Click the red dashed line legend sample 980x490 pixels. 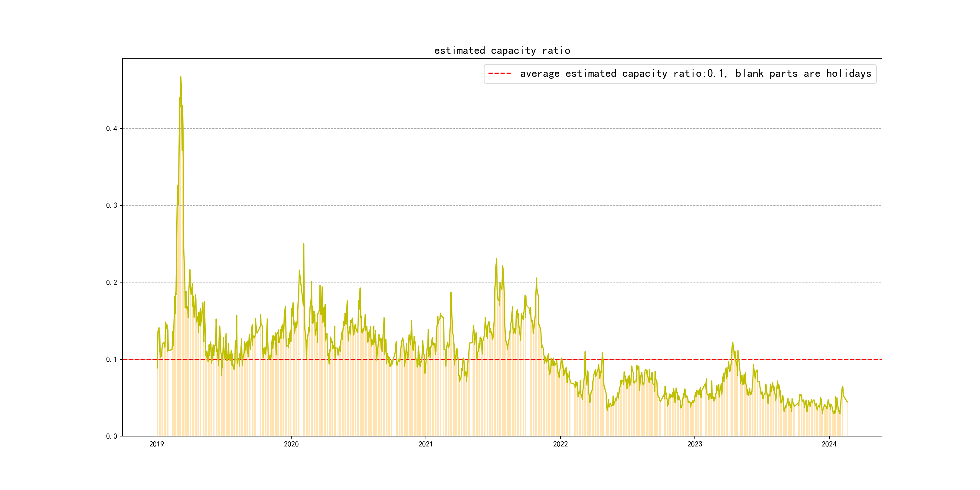tap(499, 73)
